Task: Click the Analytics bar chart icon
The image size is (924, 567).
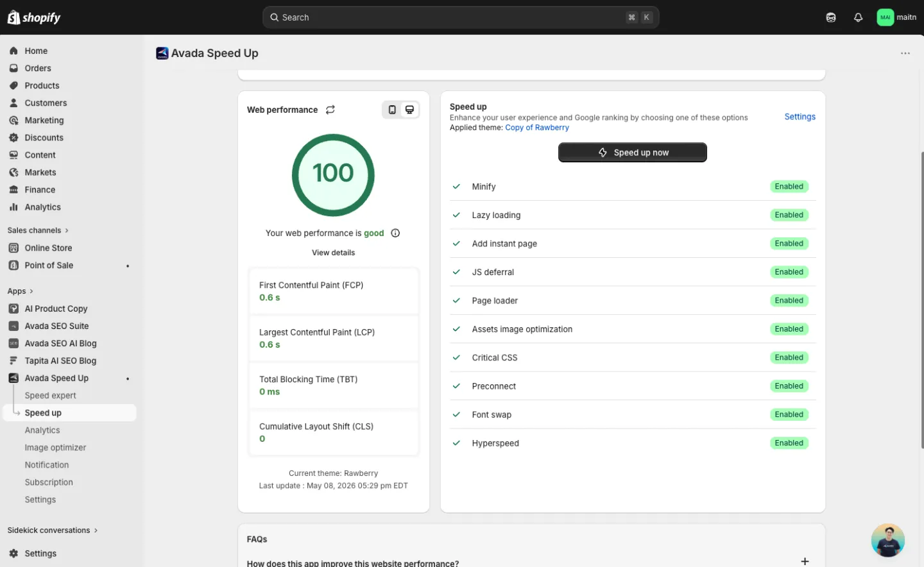Action: [x=13, y=207]
